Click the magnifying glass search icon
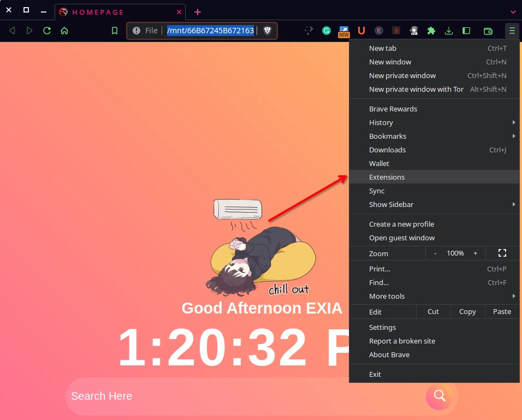The image size is (522, 420). click(x=440, y=396)
